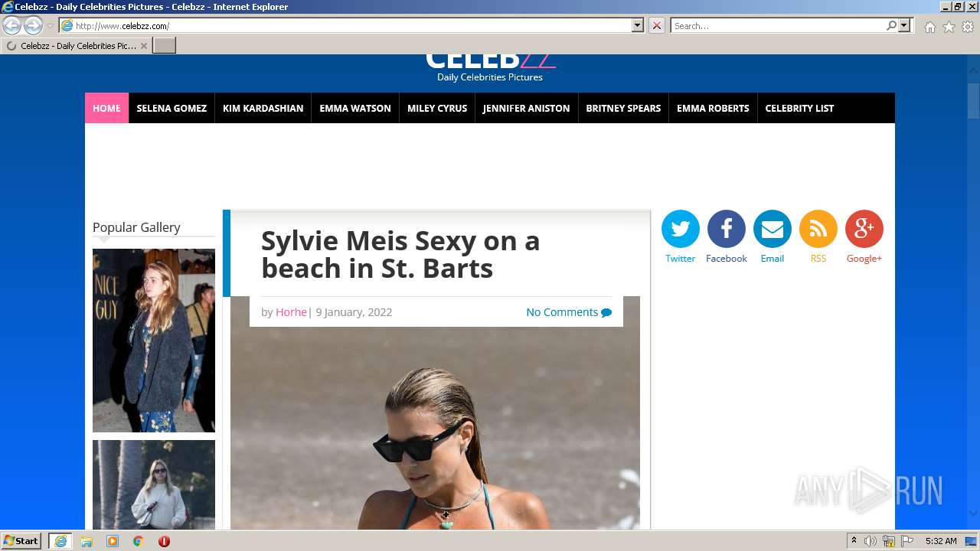Expand the address bar dropdown arrow
980x551 pixels.
(638, 25)
